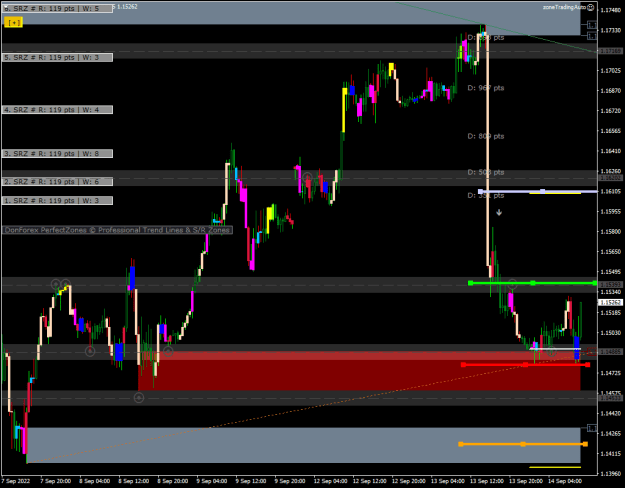Image resolution: width=625 pixels, height=488 pixels.
Task: Click the 'D: 809 pts' distance label
Action: (486, 136)
